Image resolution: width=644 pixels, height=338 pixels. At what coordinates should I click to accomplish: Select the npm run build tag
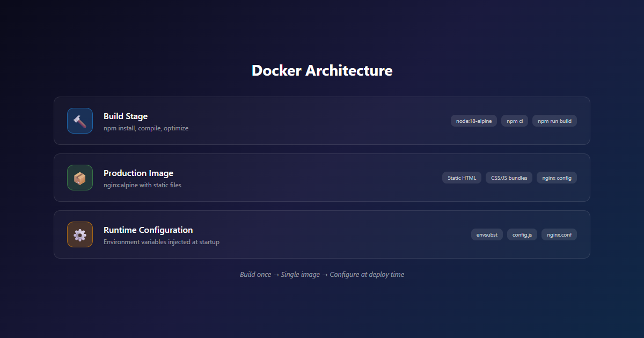click(x=554, y=121)
